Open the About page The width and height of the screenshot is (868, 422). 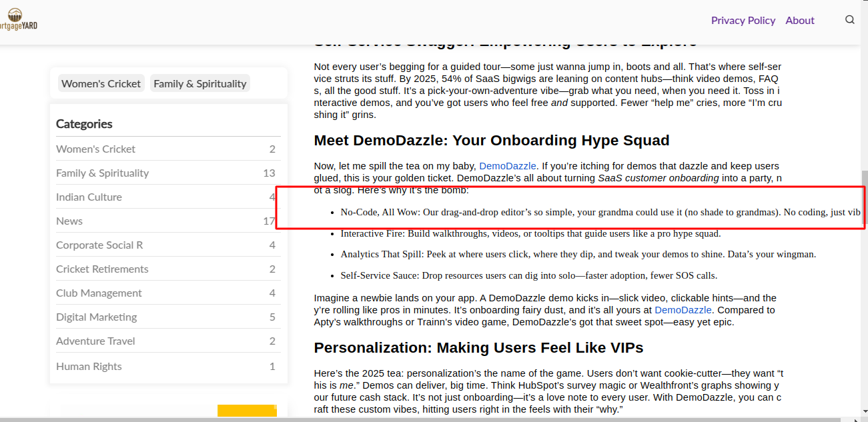(x=800, y=20)
